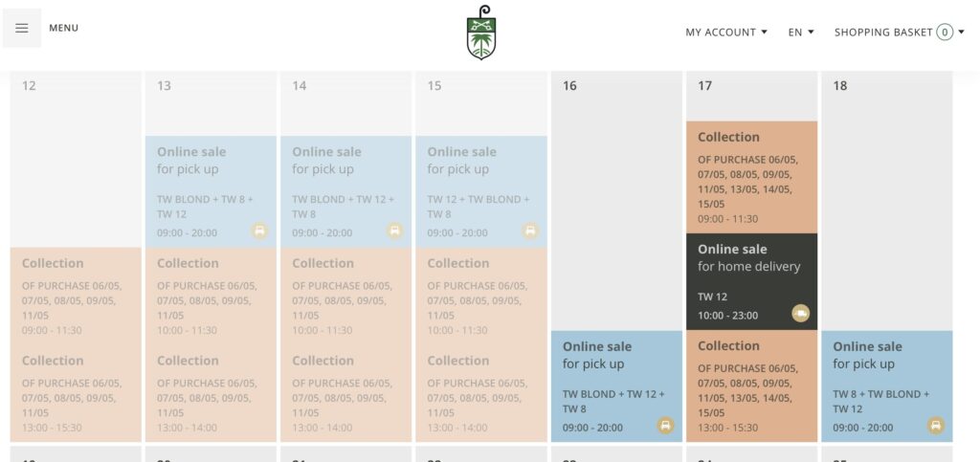This screenshot has width=980, height=462.
Task: Select the 09:00 - 11:30 Collection on day 17
Action: (751, 177)
